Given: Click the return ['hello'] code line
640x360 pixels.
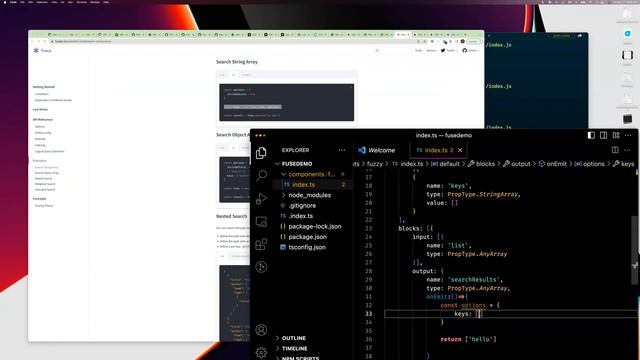Looking at the screenshot, I should [x=468, y=339].
